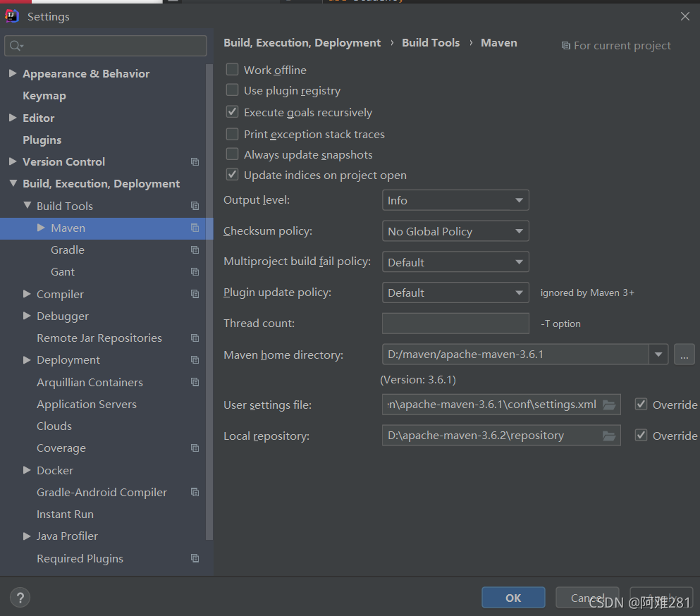Open Keymap settings page
The width and height of the screenshot is (700, 616).
pos(44,96)
